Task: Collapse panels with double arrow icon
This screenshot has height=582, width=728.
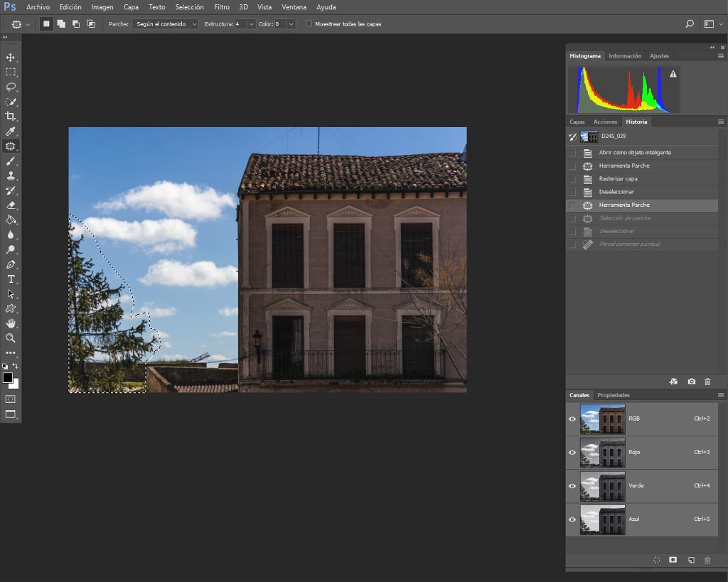Action: (x=712, y=48)
